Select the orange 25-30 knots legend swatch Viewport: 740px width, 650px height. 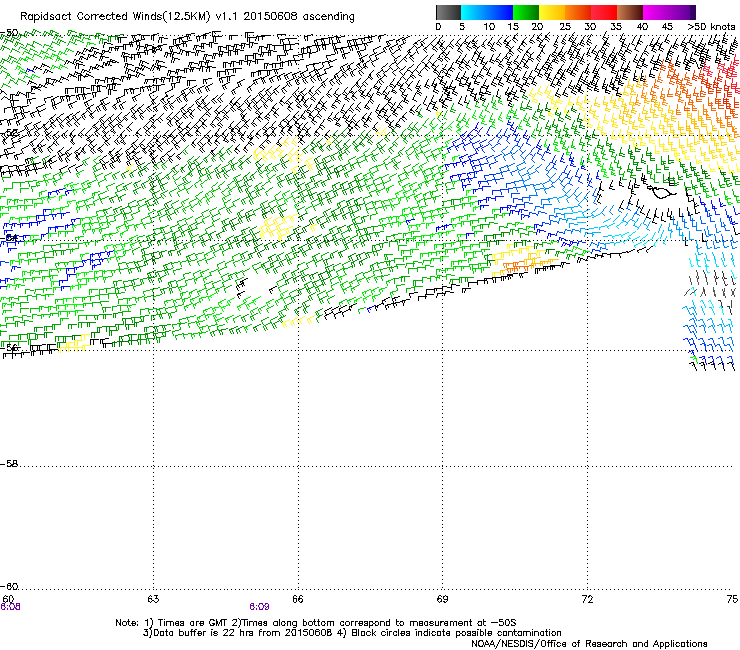point(578,12)
